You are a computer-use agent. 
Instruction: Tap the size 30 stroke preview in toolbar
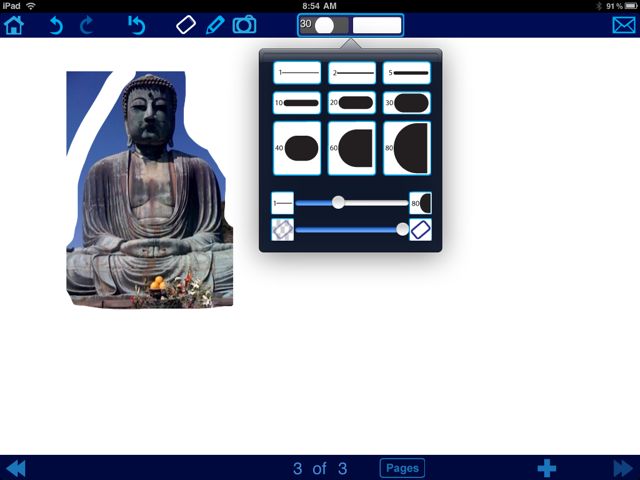click(324, 25)
